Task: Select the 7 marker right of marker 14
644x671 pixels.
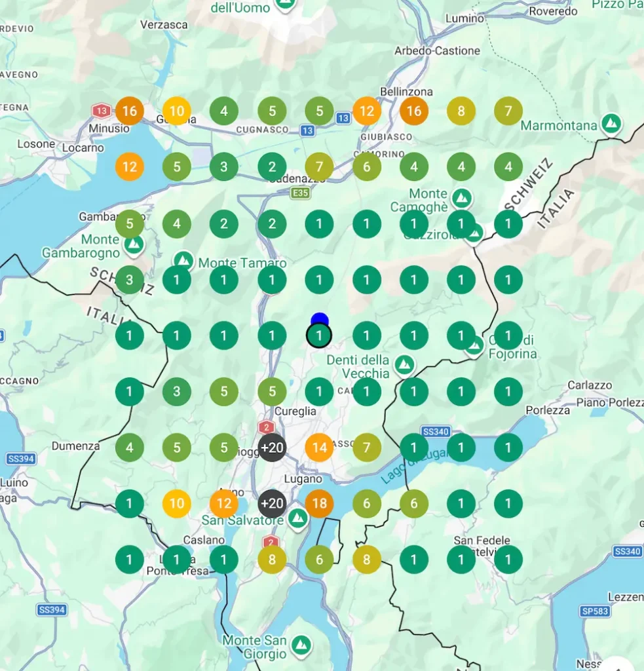Action: [367, 448]
